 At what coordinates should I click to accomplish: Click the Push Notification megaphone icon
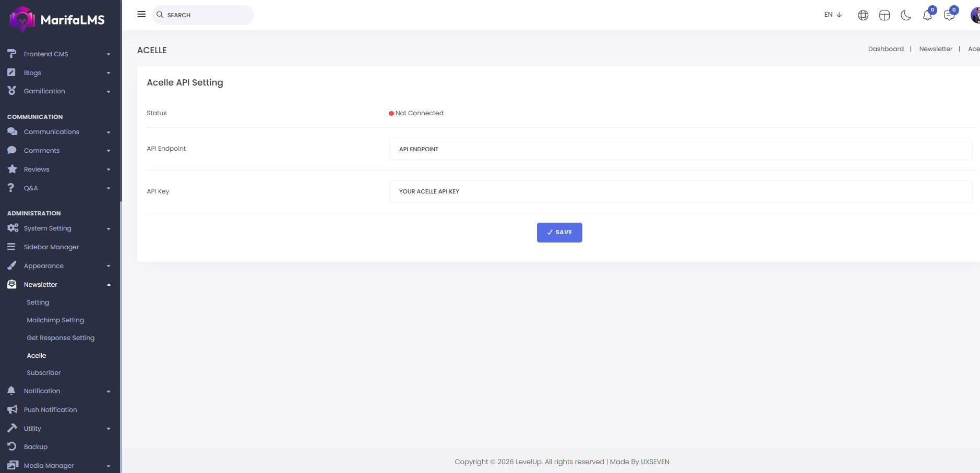12,410
